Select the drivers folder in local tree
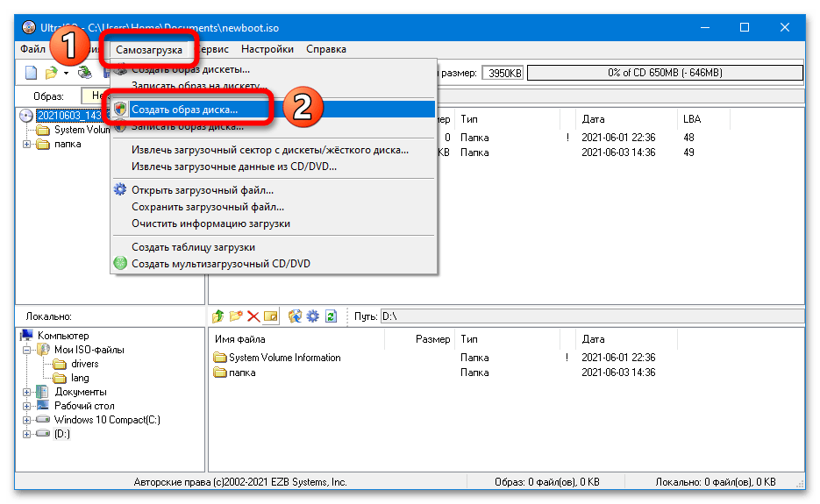Image resolution: width=820 pixels, height=504 pixels. tap(85, 364)
